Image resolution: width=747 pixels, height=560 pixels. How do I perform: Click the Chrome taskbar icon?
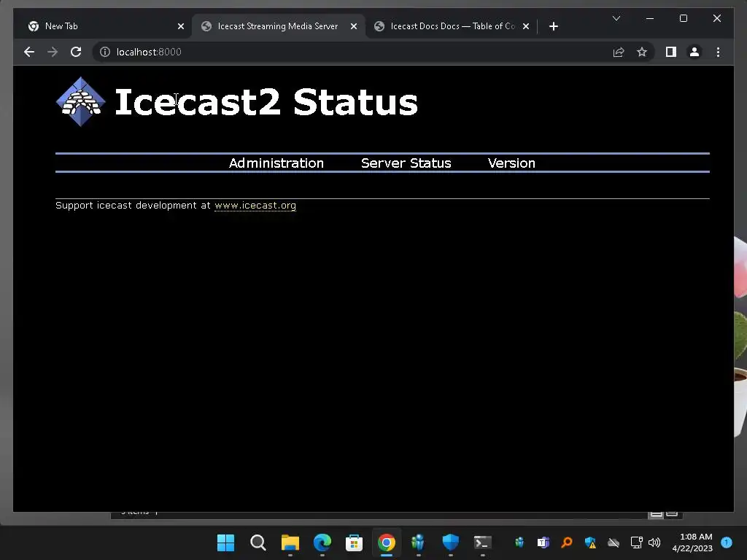point(387,542)
